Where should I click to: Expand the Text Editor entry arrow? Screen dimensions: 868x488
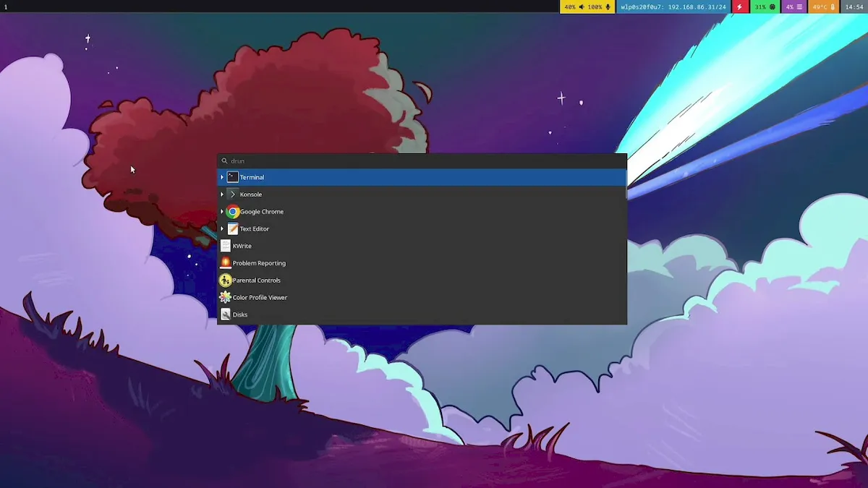click(222, 228)
